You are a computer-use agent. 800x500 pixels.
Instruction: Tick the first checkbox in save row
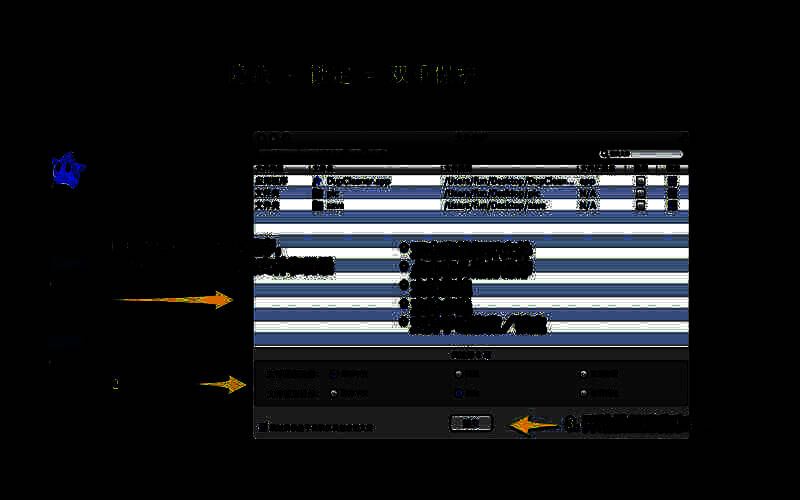(x=640, y=205)
